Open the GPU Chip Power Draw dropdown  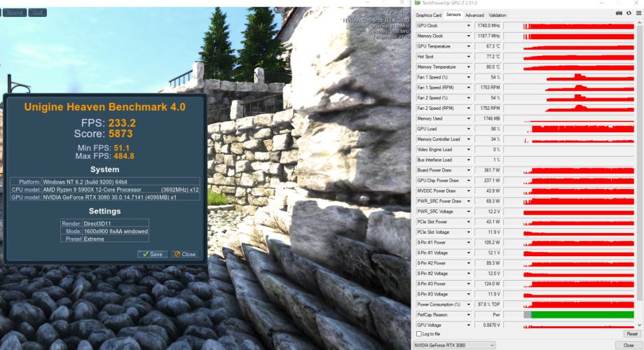(468, 181)
